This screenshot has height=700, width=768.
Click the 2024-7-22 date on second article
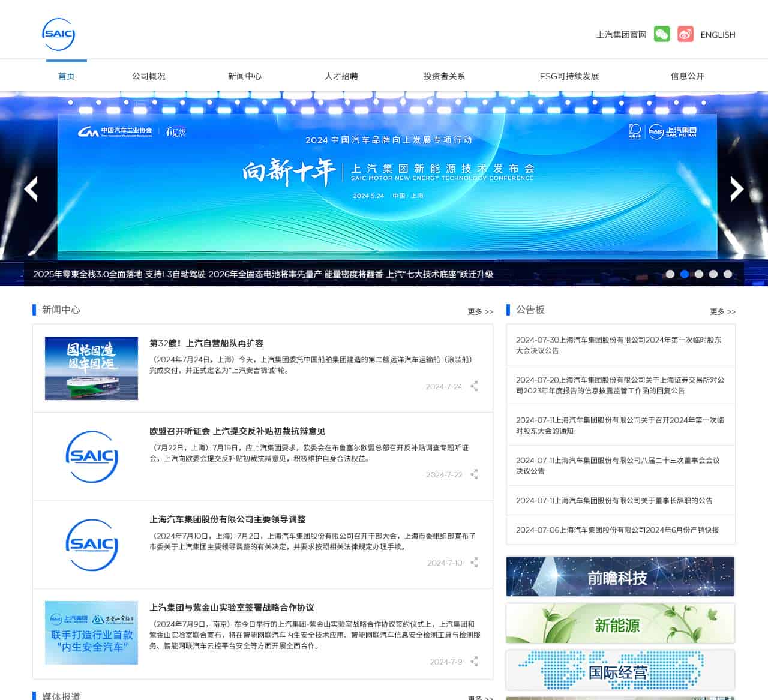point(444,475)
